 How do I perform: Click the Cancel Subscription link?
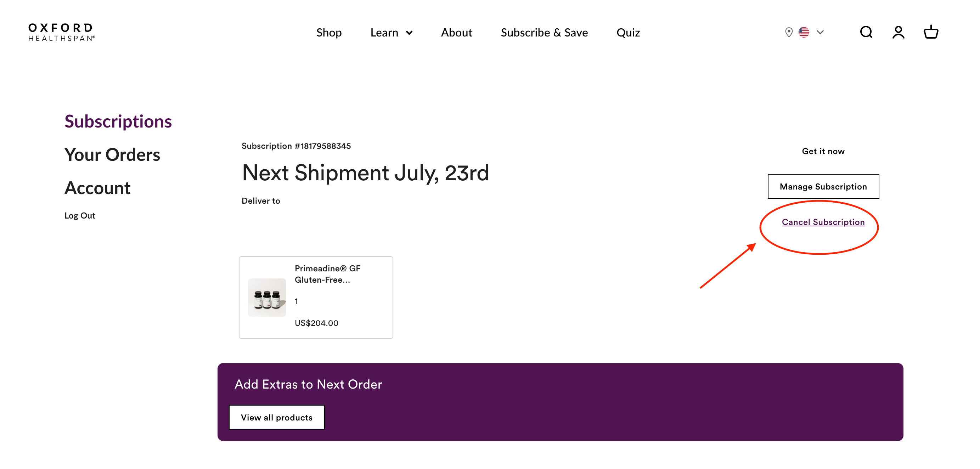click(x=823, y=222)
